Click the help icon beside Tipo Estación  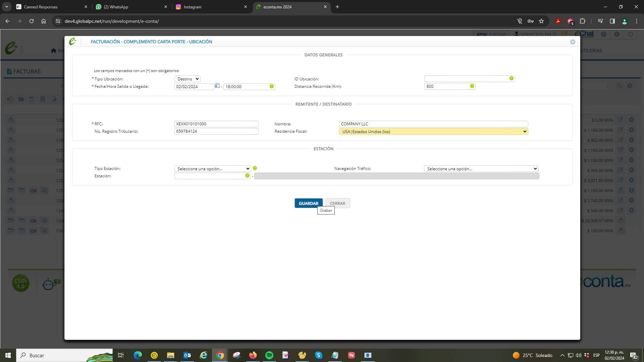pos(255,168)
